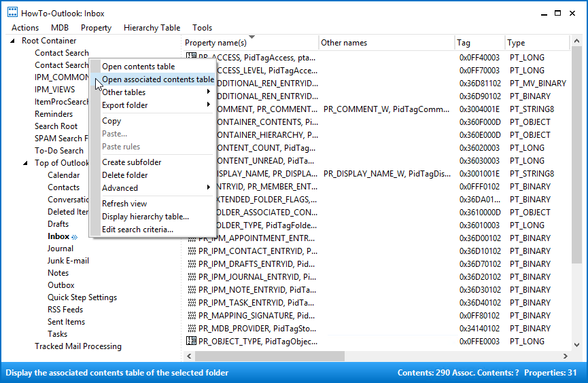Choose Delete folder

[153, 175]
